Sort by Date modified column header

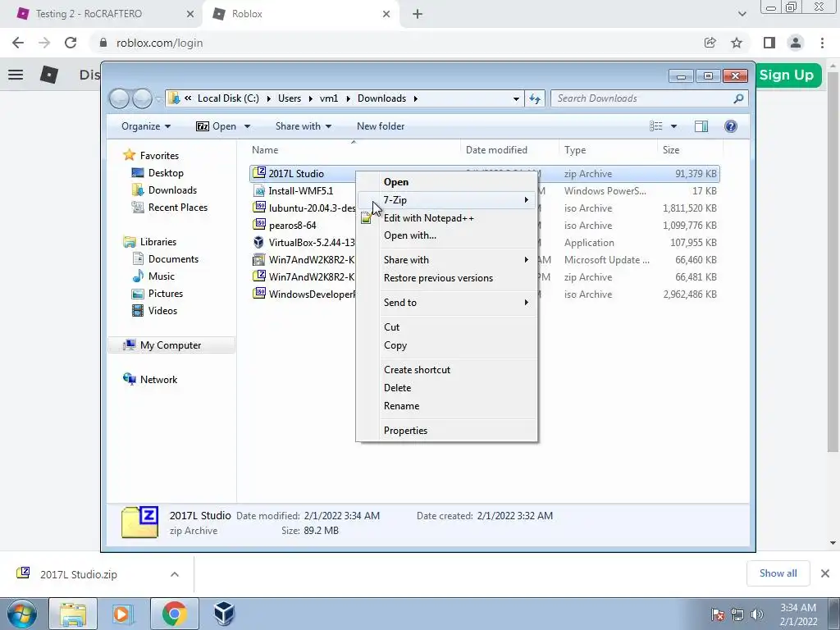click(x=509, y=150)
